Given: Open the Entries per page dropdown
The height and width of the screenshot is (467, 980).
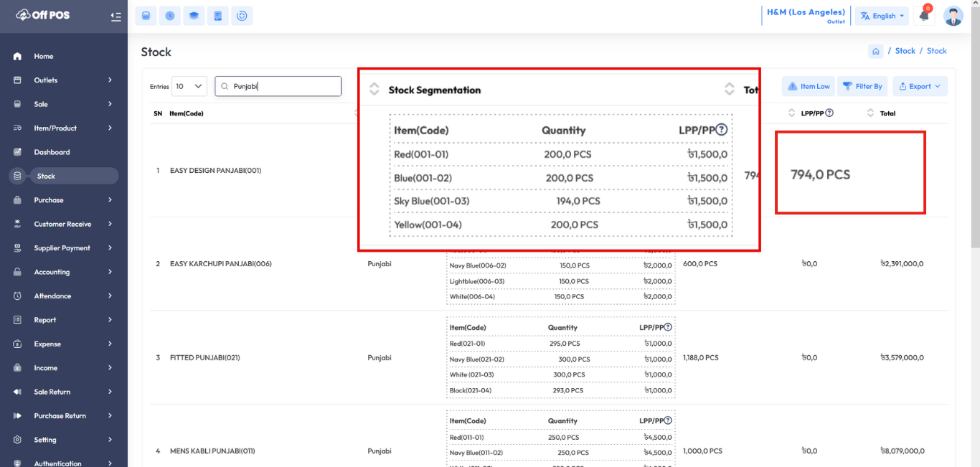Looking at the screenshot, I should point(189,86).
